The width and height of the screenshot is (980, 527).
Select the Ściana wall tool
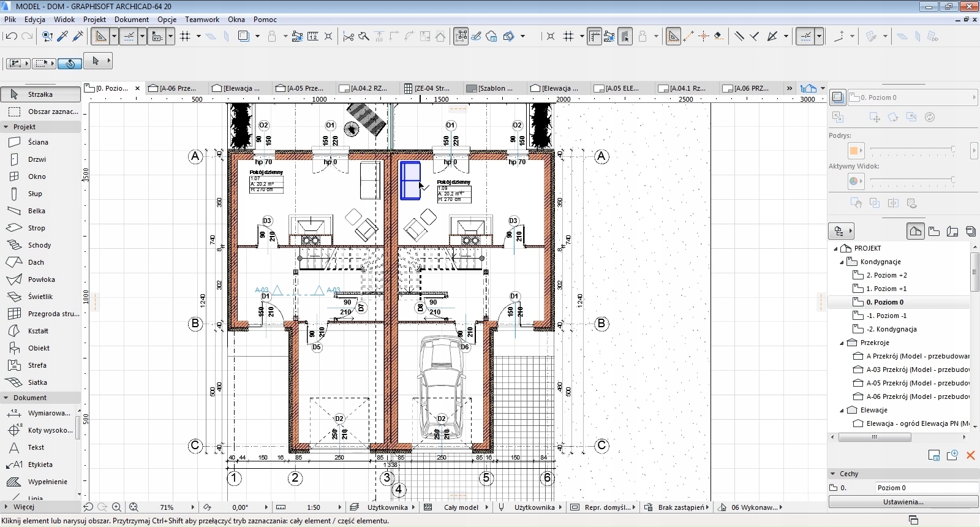point(37,142)
